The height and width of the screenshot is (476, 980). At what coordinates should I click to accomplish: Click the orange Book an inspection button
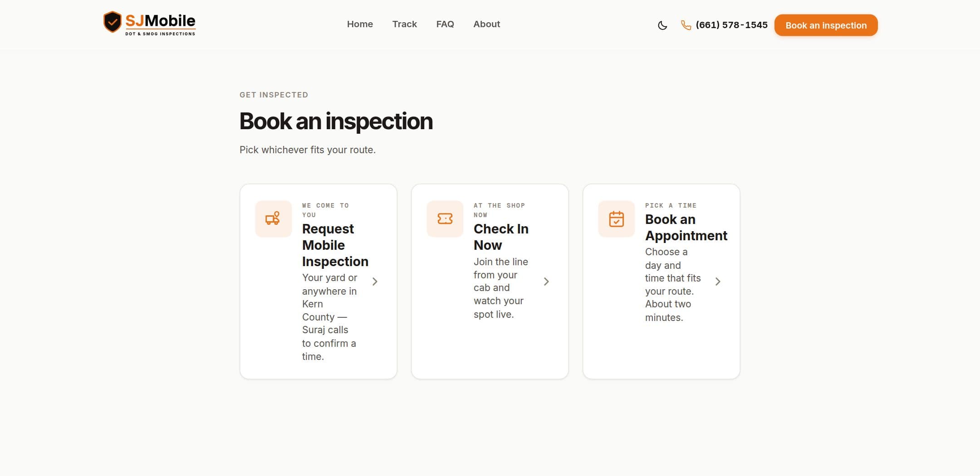coord(826,25)
